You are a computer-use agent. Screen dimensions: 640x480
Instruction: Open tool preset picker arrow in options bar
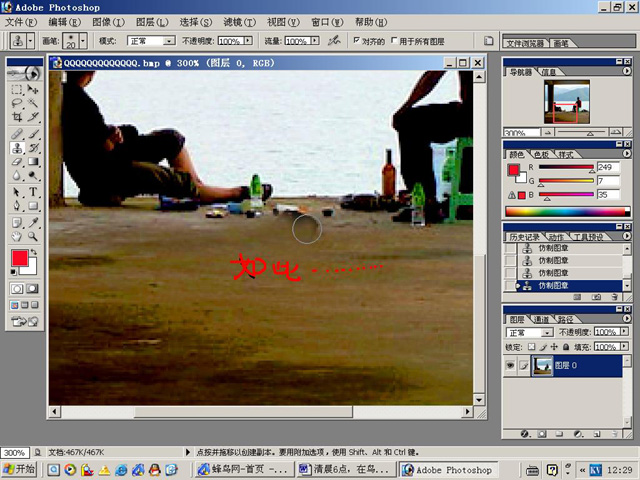31,41
